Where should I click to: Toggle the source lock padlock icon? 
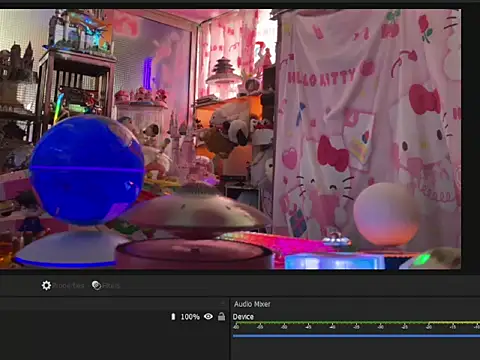click(x=221, y=316)
